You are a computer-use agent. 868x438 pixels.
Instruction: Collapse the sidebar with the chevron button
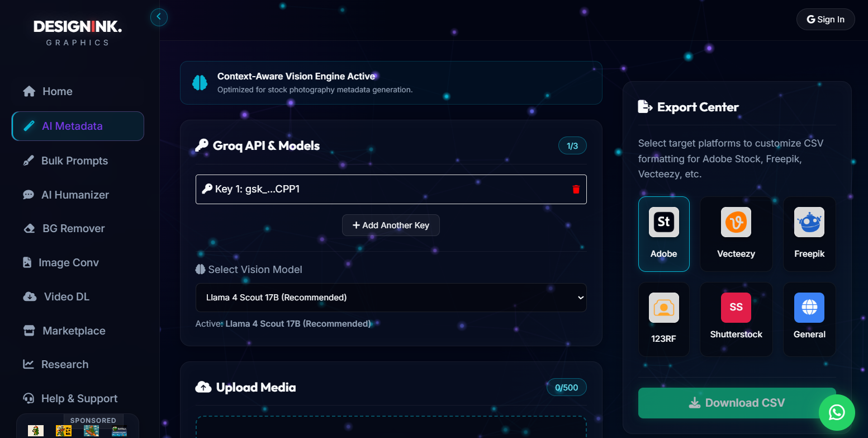(x=159, y=17)
